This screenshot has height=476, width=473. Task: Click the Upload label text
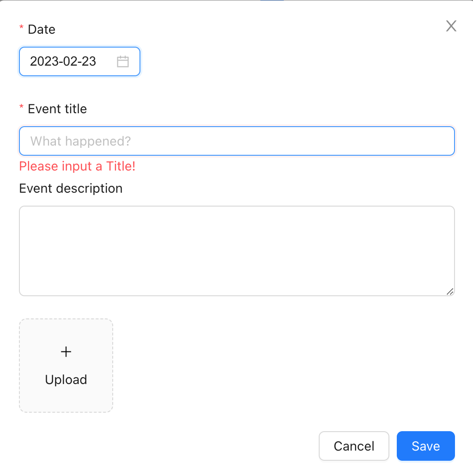66,379
